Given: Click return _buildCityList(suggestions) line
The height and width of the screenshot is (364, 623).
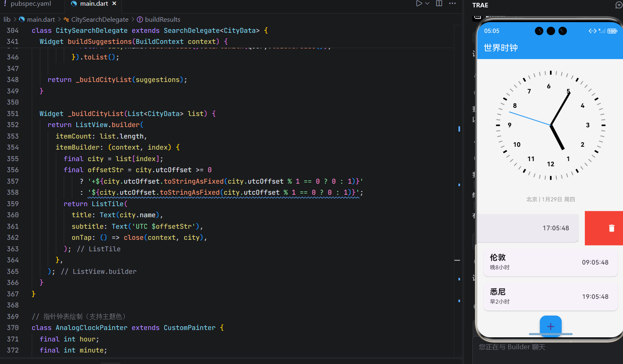Looking at the screenshot, I should 117,80.
